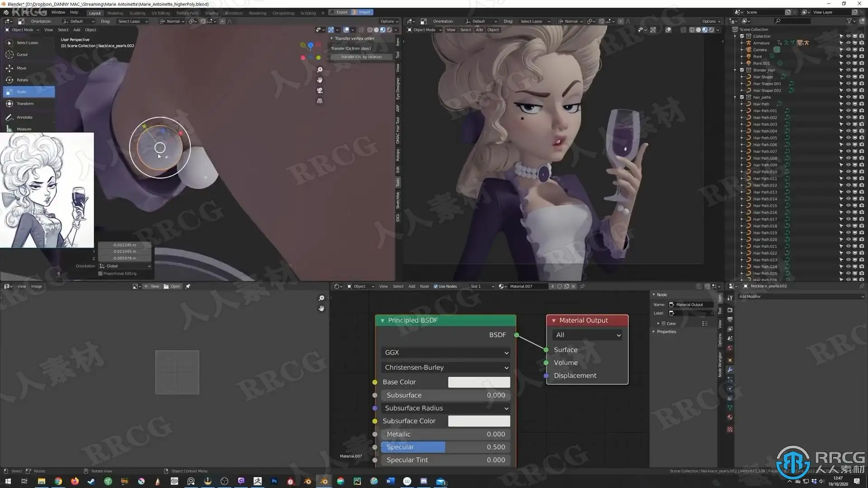
Task: Select the Select Lasso tool
Action: coord(29,42)
